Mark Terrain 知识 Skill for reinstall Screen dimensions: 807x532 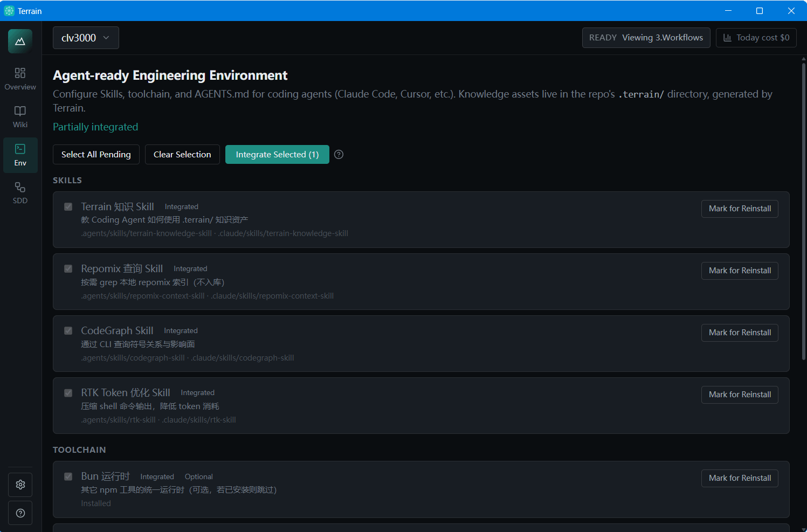pos(740,209)
